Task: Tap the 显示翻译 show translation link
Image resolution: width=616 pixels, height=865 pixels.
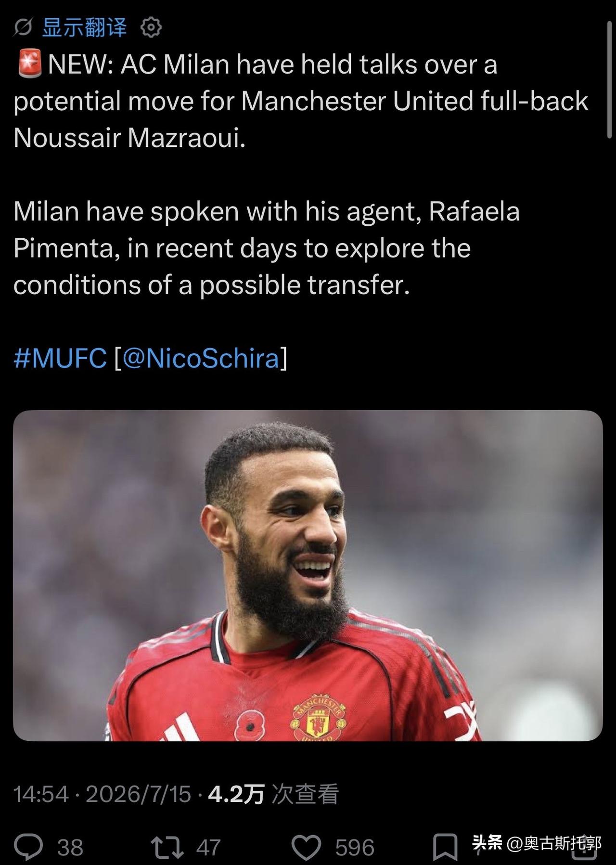Action: coord(85,27)
